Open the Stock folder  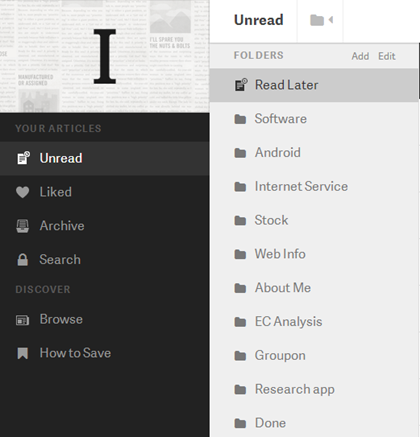pos(314,220)
